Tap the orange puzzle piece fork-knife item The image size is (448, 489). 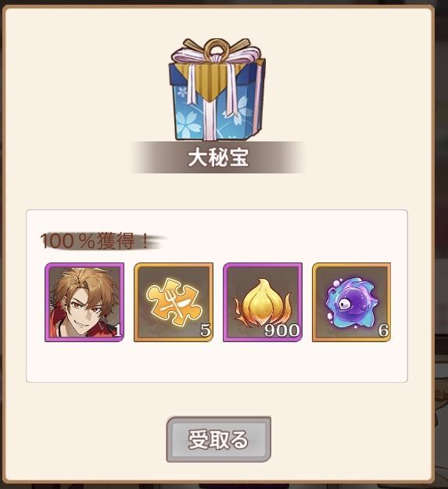point(174,302)
